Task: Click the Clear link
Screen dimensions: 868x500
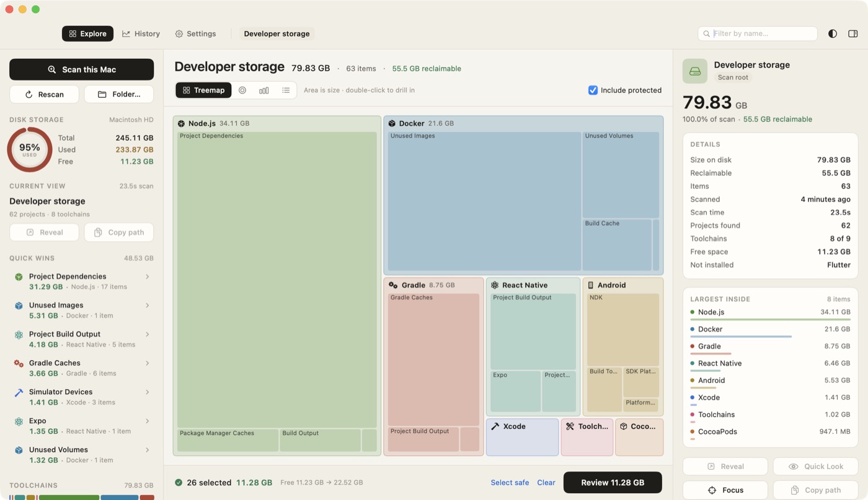Action: click(546, 483)
